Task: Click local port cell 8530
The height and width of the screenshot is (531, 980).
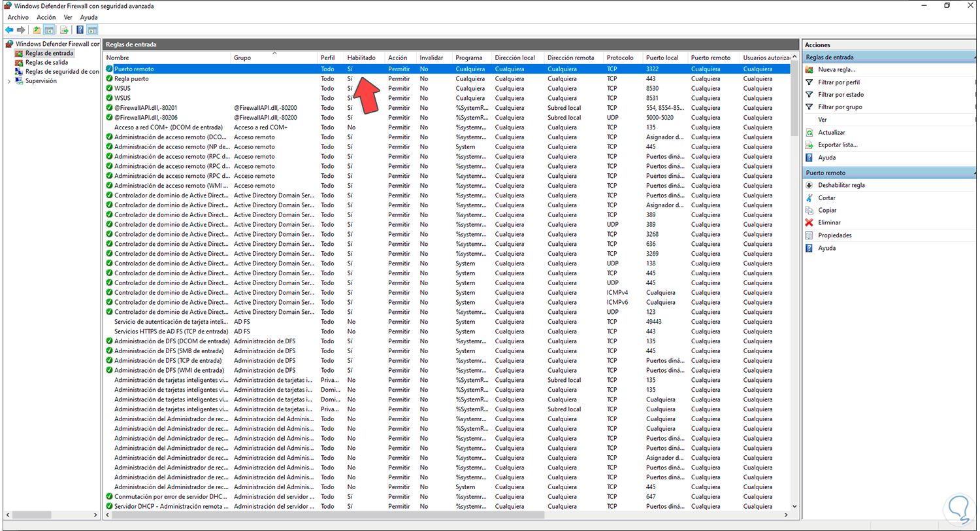Action: 652,88
